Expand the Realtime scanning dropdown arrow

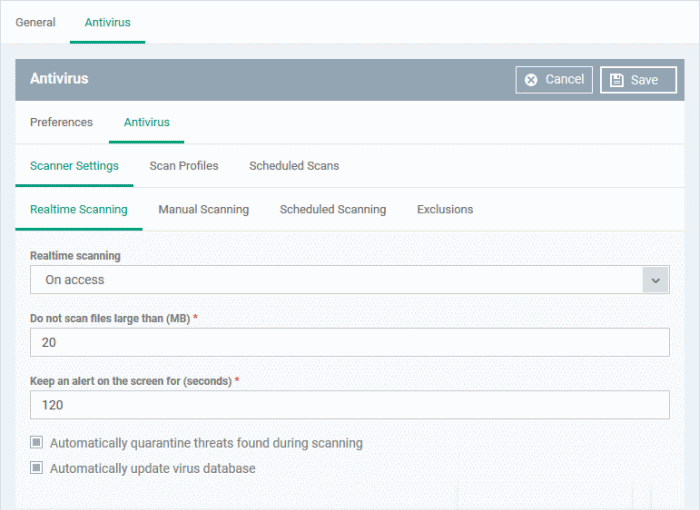(x=656, y=280)
